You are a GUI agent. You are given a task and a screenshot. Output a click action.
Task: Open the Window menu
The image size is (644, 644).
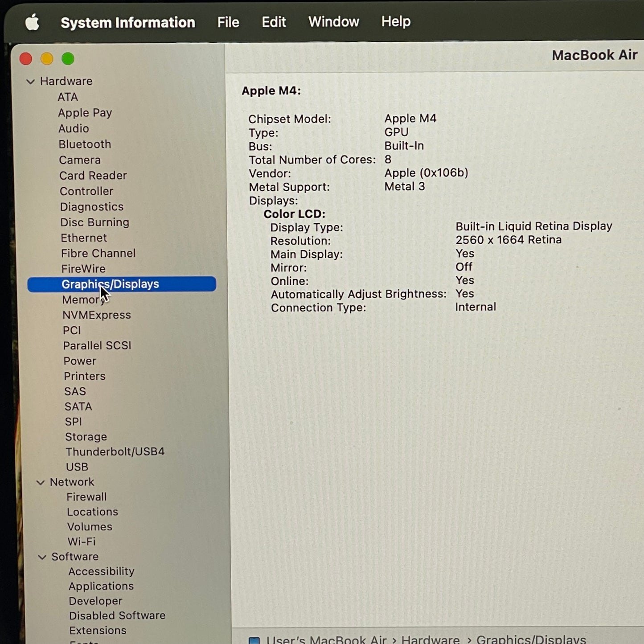[x=334, y=21]
